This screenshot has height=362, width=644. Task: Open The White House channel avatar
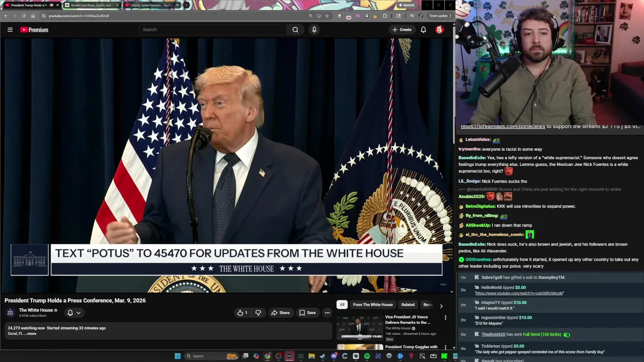click(10, 313)
